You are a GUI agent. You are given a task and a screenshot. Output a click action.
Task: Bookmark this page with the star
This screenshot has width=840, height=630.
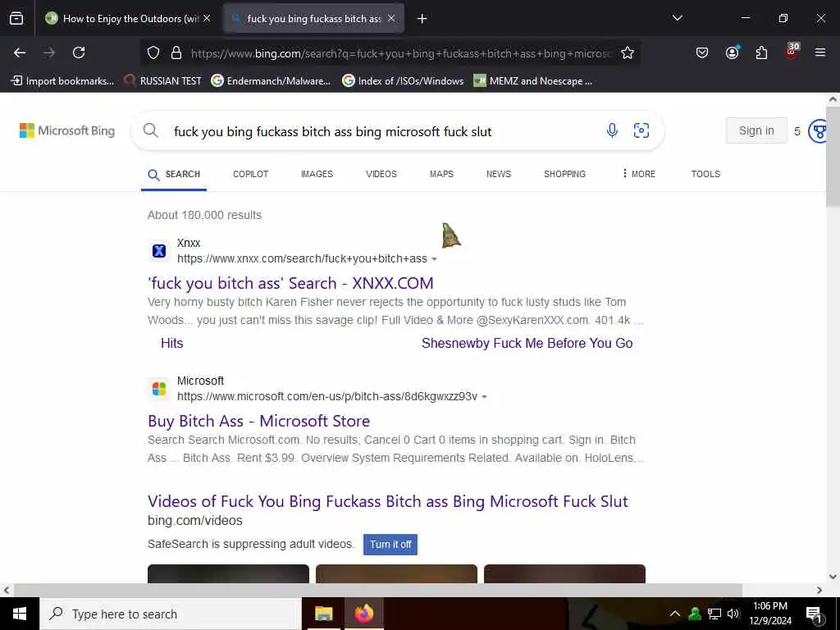tap(628, 52)
